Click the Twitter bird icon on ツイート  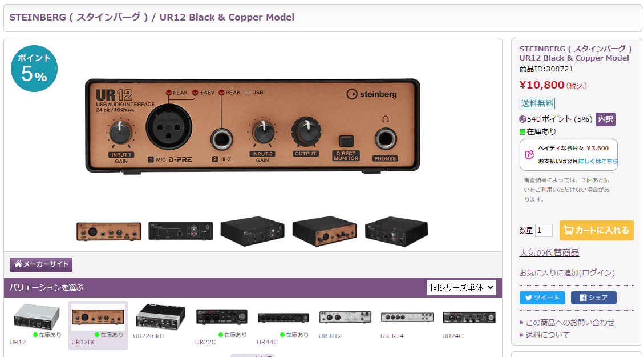529,298
